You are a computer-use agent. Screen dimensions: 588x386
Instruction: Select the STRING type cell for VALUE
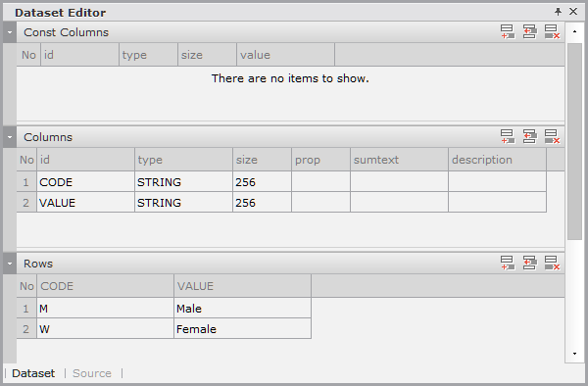pyautogui.click(x=183, y=203)
